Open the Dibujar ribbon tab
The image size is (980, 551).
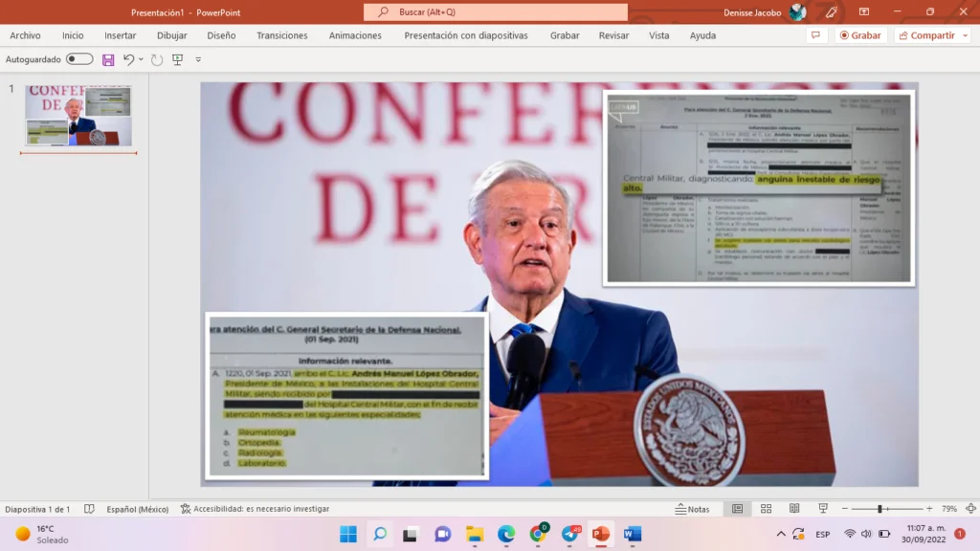pyautogui.click(x=172, y=35)
